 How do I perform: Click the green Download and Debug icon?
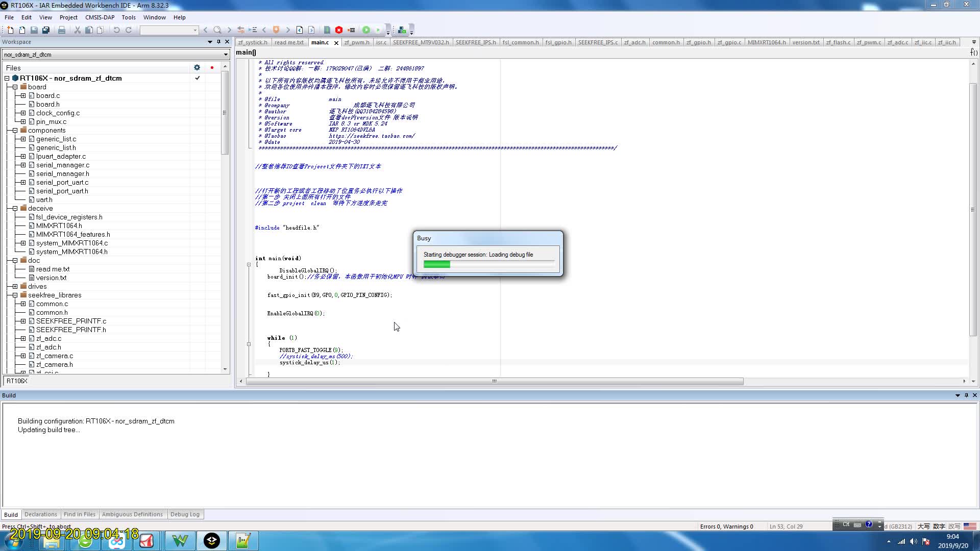pyautogui.click(x=366, y=30)
